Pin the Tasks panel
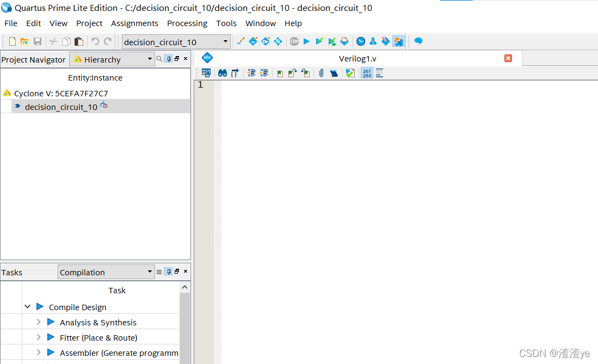 pos(168,272)
